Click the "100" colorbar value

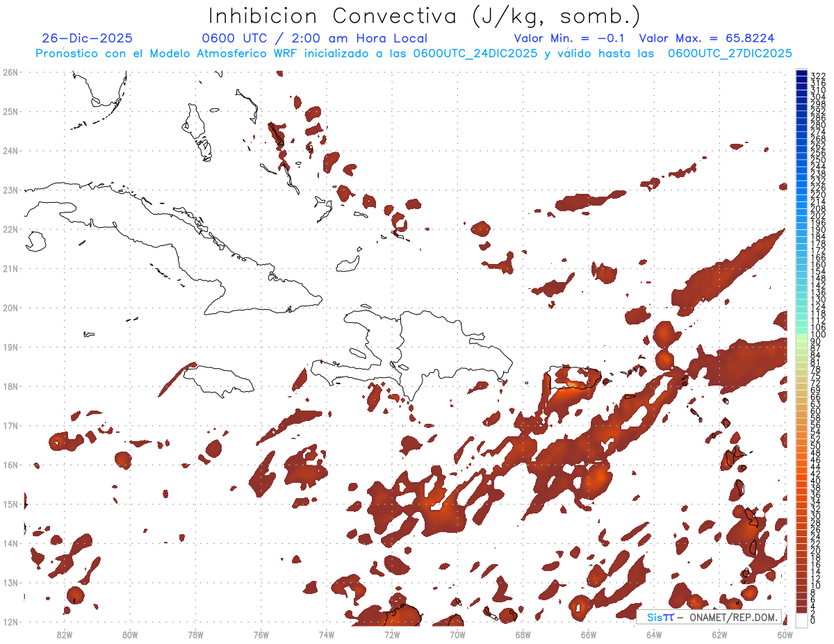tap(817, 335)
